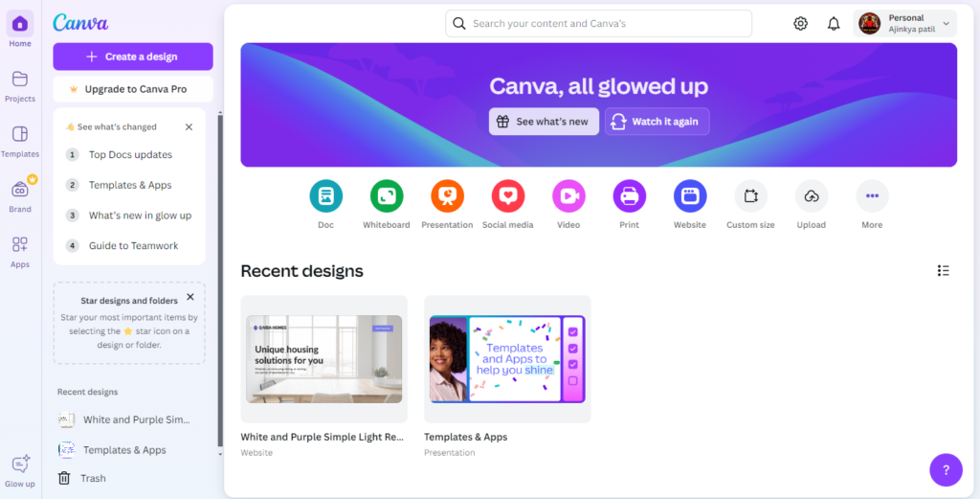Click the profile avatar picture

click(x=869, y=24)
